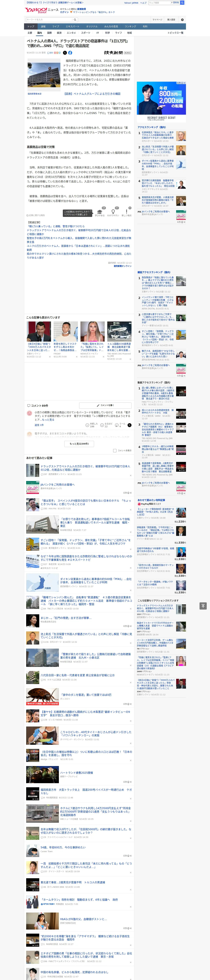Share the article on X
This screenshot has width=210, height=980.
point(65,53)
